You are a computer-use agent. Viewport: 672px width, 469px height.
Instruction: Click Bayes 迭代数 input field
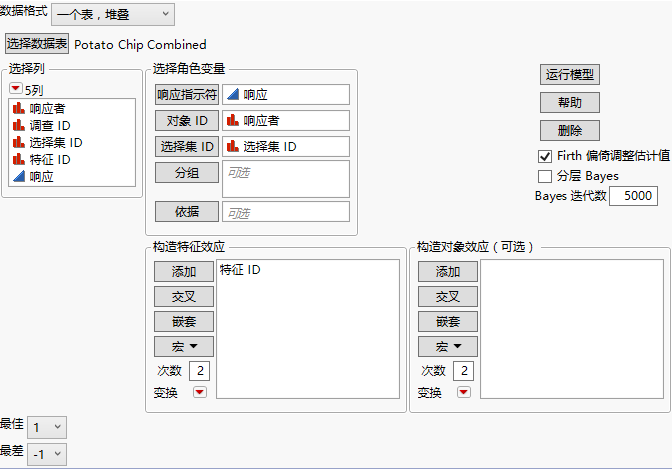633,196
